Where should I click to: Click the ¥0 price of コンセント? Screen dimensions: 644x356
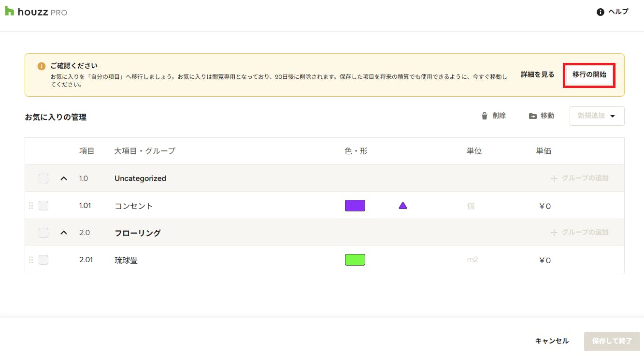click(x=545, y=206)
